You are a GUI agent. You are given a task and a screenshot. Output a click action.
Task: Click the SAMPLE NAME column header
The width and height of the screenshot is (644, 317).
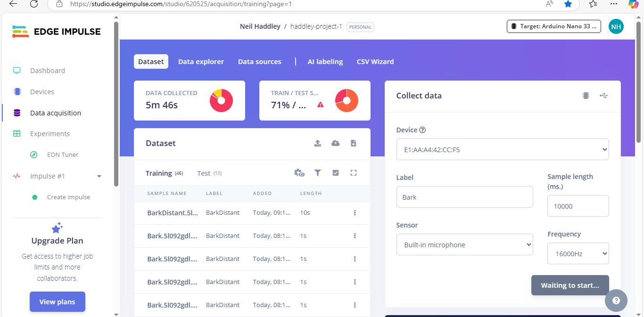(167, 194)
